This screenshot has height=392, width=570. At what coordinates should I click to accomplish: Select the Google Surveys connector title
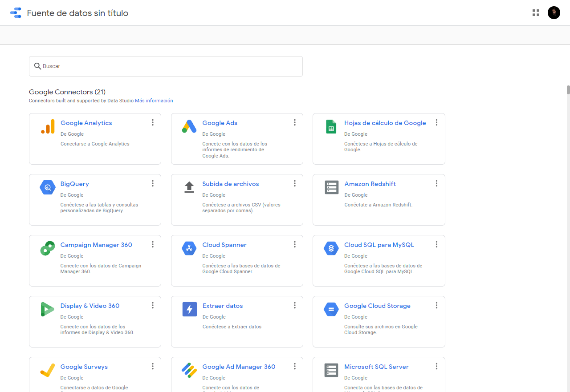(x=84, y=367)
